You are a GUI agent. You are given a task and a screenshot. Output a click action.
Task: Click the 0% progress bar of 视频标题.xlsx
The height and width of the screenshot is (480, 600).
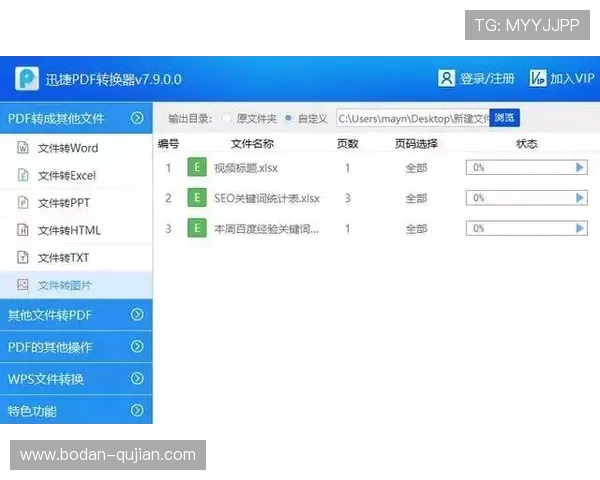coord(527,167)
